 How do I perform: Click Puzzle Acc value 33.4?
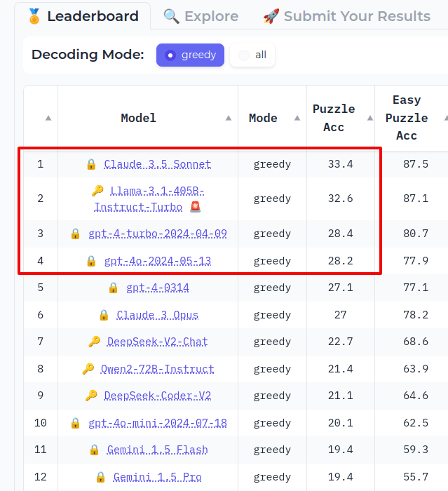(340, 164)
